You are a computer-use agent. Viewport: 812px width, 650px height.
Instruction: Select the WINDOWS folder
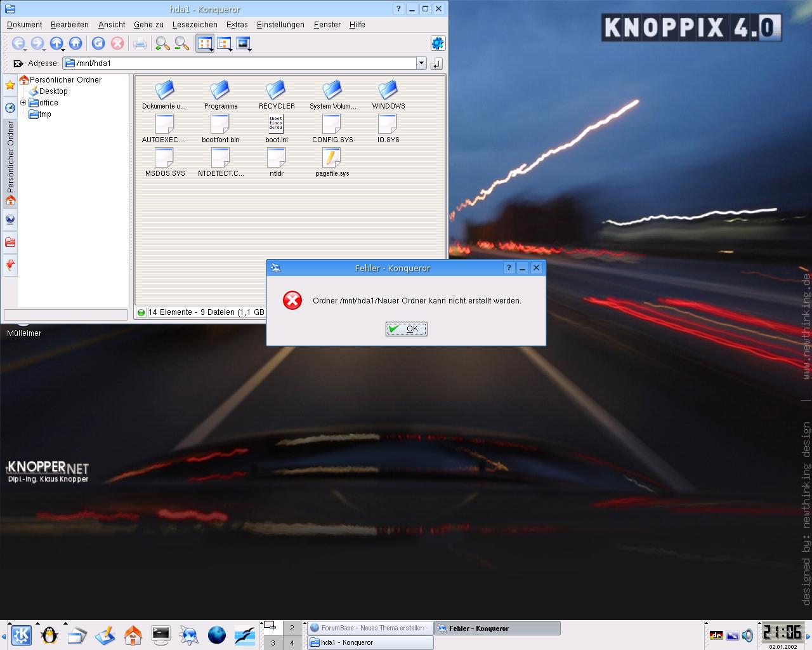(x=388, y=95)
